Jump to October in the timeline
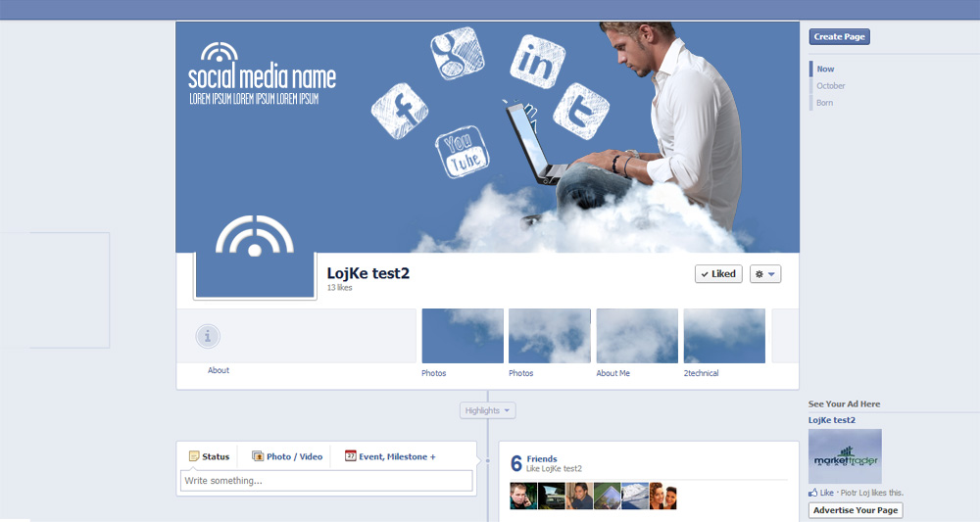 click(831, 86)
